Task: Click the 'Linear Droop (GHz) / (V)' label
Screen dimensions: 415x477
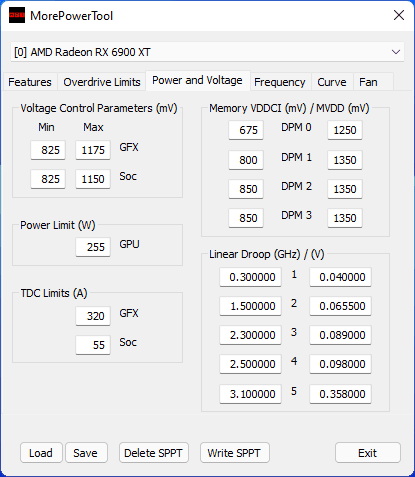Action: 267,254
